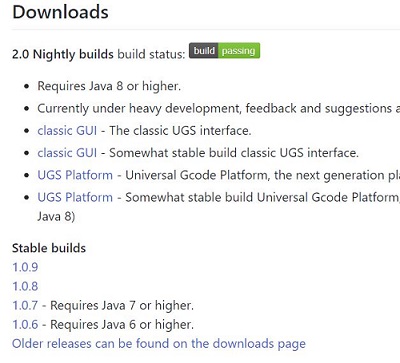
Task: Click the dark "build" half of badge
Action: [x=204, y=51]
